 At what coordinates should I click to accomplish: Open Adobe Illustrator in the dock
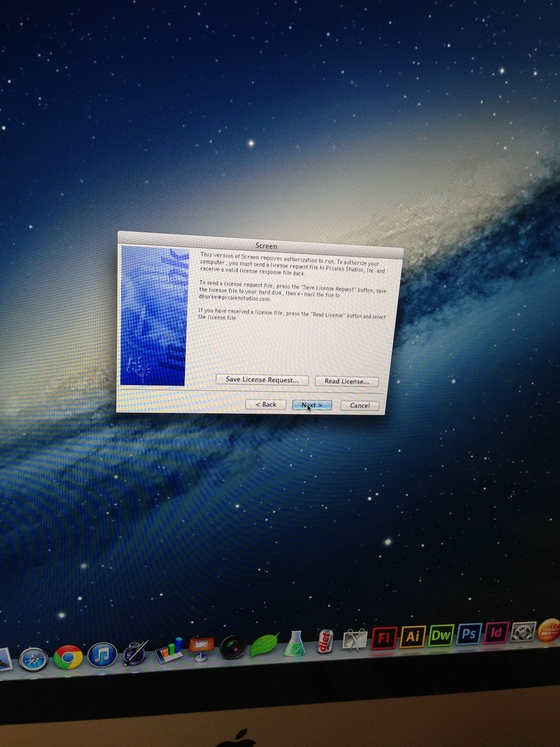[x=413, y=636]
